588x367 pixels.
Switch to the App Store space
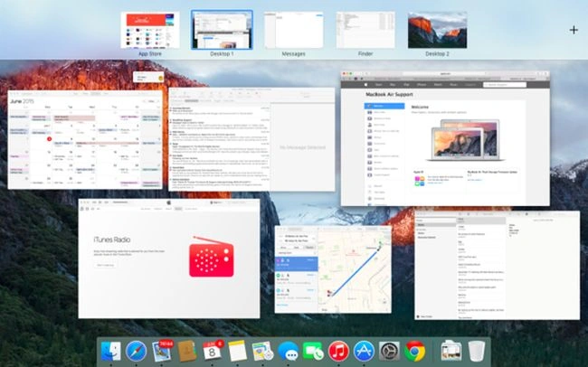pyautogui.click(x=150, y=30)
